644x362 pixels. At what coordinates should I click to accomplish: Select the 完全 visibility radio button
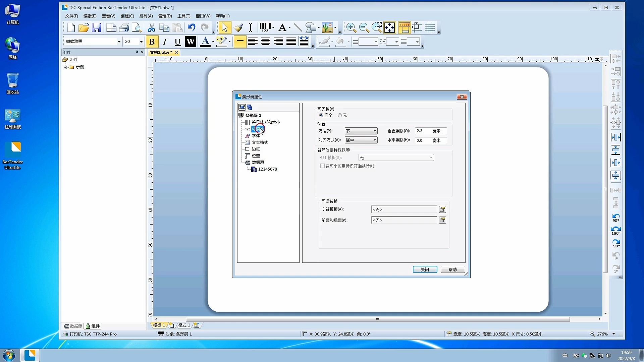coord(321,115)
